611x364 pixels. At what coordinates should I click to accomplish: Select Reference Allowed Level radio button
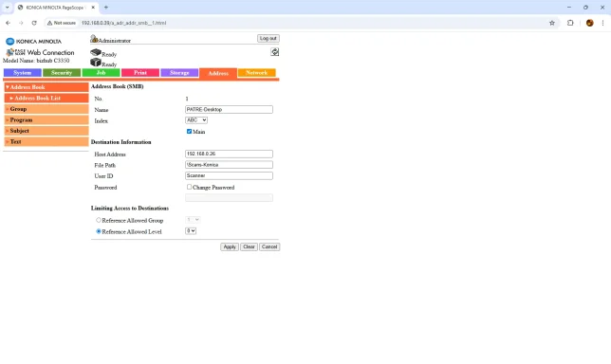pos(99,231)
